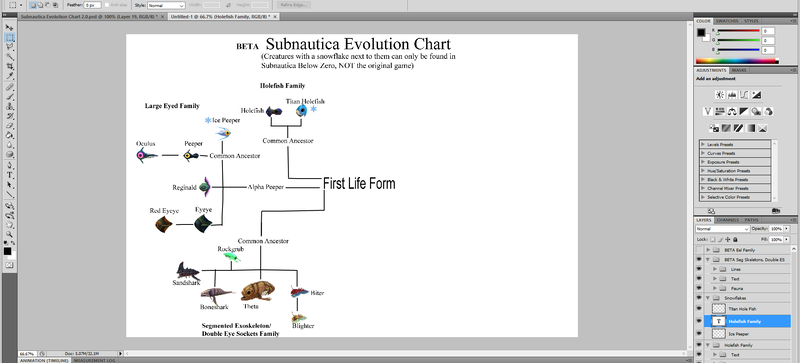
Task: Add a Gradient Map adjustment
Action: click(x=751, y=128)
